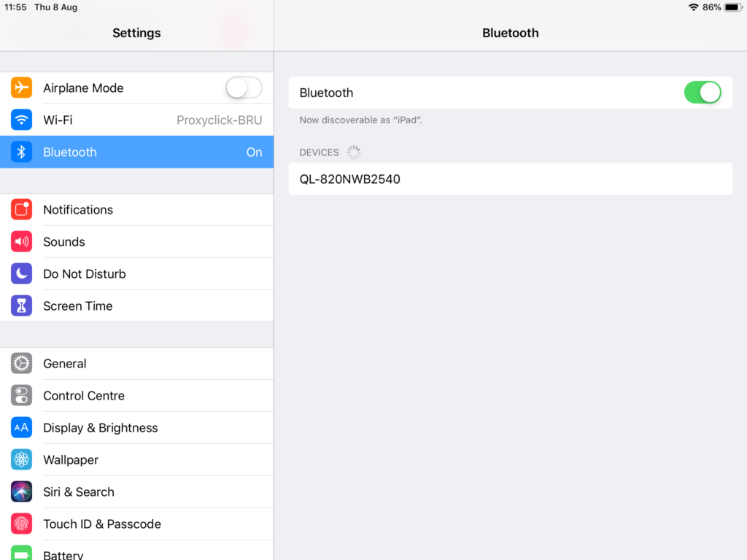Tap the Siri & Search icon
The height and width of the screenshot is (560, 747).
[21, 492]
